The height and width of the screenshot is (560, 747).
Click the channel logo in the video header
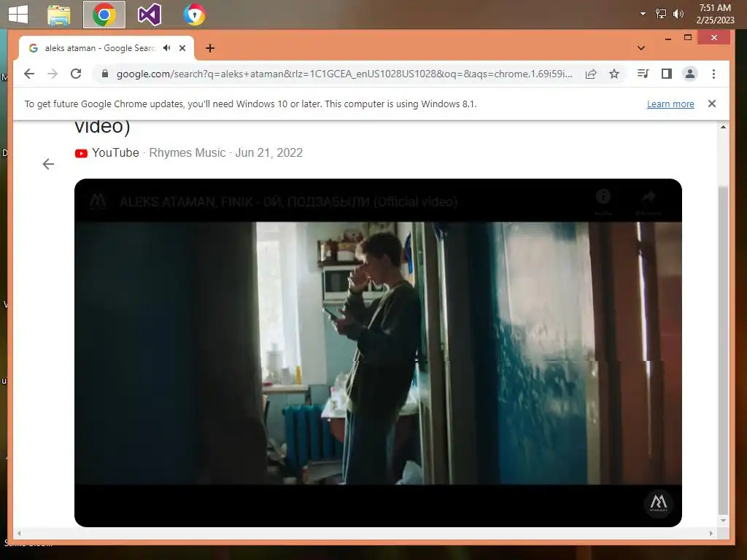tap(98, 201)
